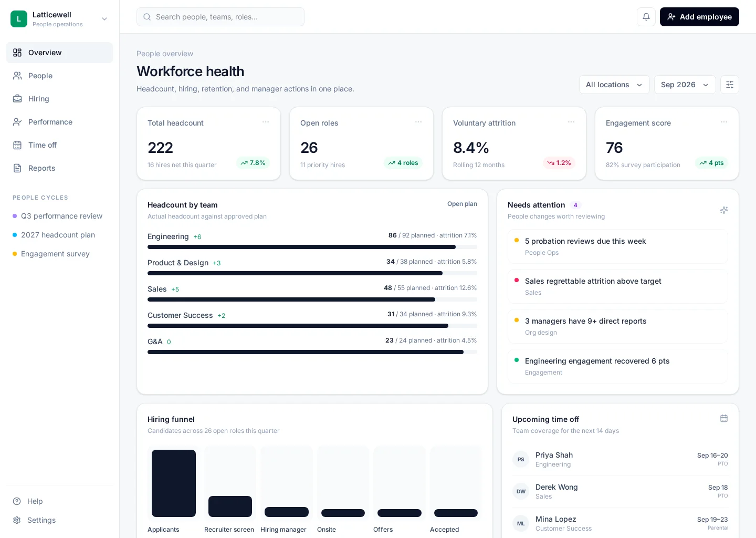Click the PS avatar for Priya Shah
Screen dimensions: 756x538
pos(521,459)
